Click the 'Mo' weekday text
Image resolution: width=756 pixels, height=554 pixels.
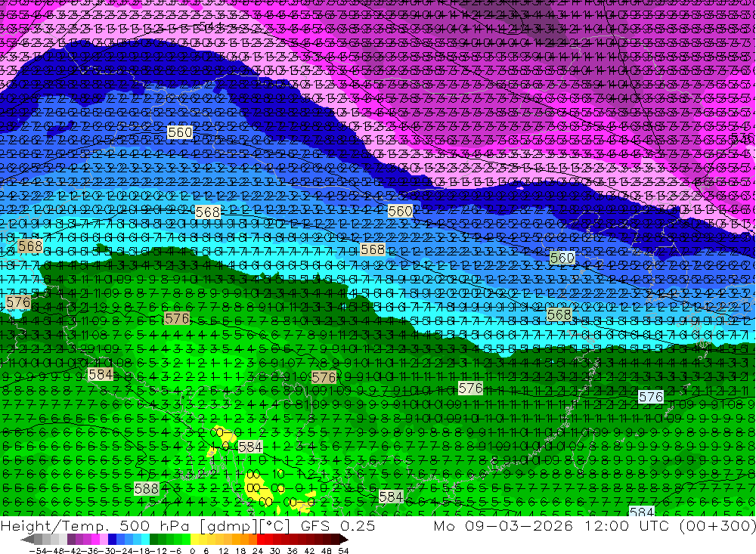[445, 526]
